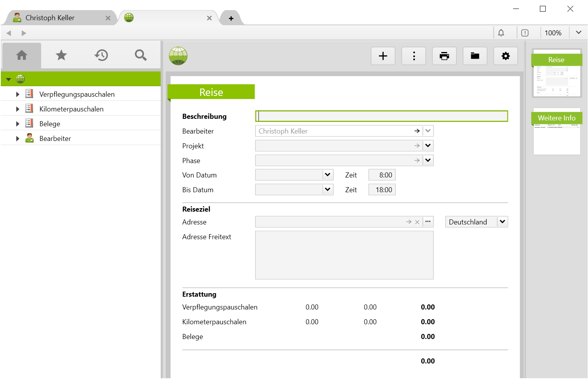588x379 pixels.
Task: Open the Favorites star tab
Action: (x=61, y=56)
